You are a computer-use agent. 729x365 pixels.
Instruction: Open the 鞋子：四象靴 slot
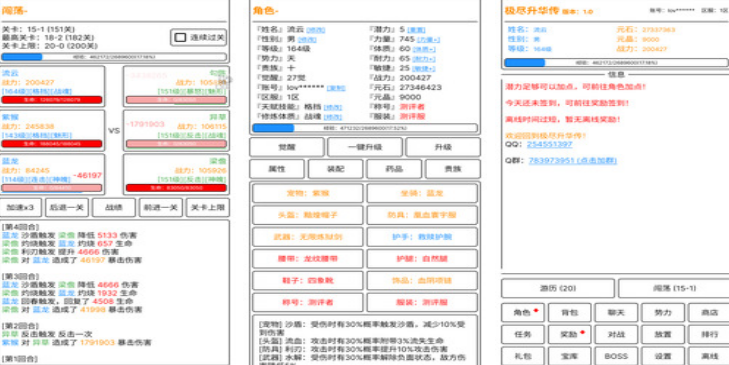[x=308, y=280]
